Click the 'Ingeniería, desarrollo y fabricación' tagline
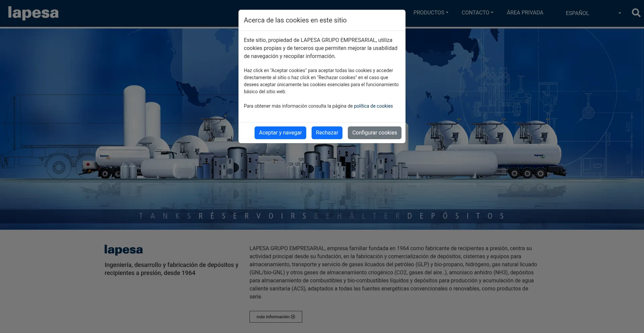The width and height of the screenshot is (644, 333). [171, 269]
